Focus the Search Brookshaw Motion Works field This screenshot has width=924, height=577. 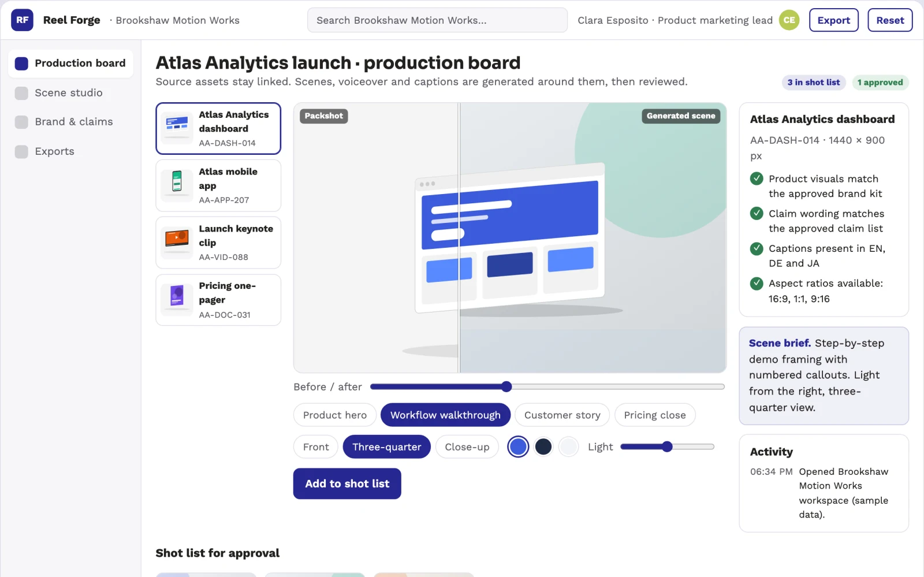tap(437, 20)
